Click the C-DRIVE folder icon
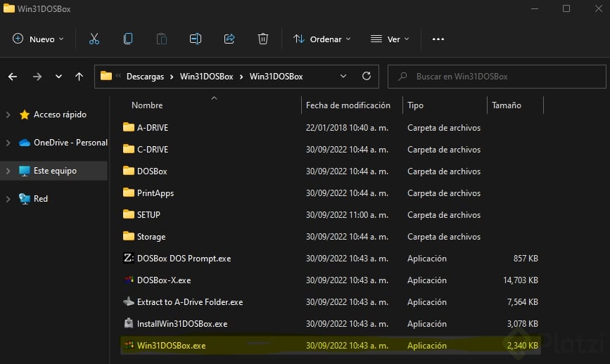Image resolution: width=610 pixels, height=364 pixels. pos(128,149)
